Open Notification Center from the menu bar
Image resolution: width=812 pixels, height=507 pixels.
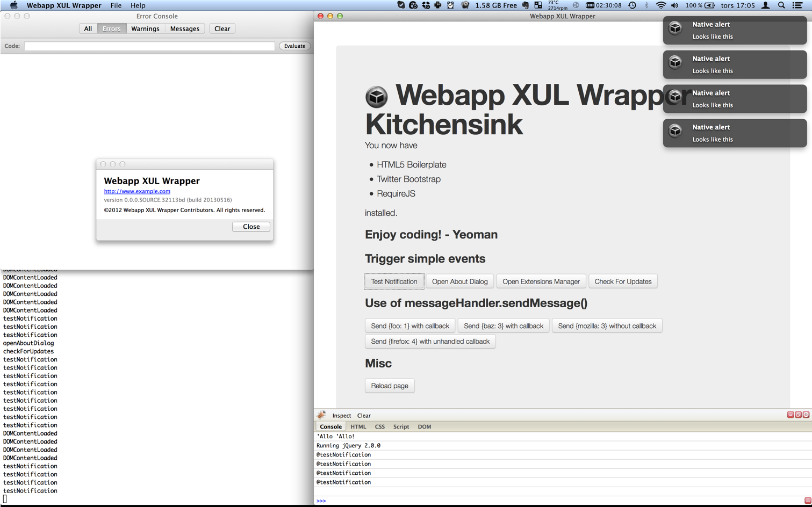pos(798,5)
